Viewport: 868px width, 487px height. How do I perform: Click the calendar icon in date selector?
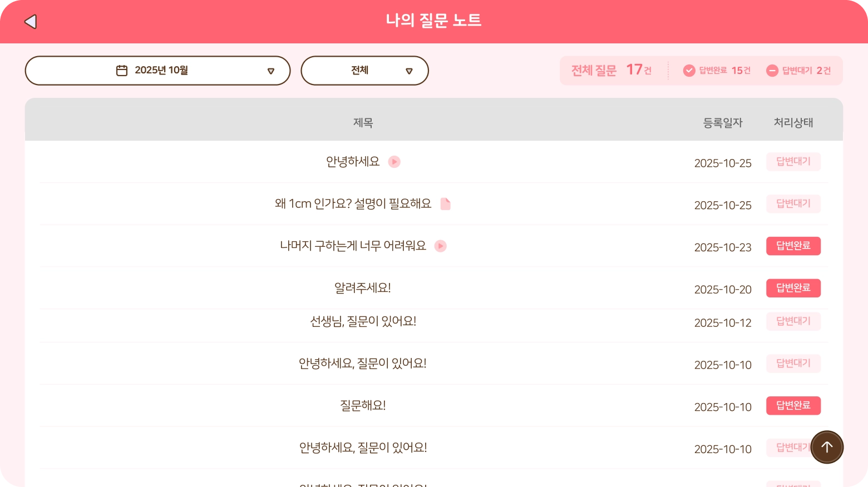122,71
